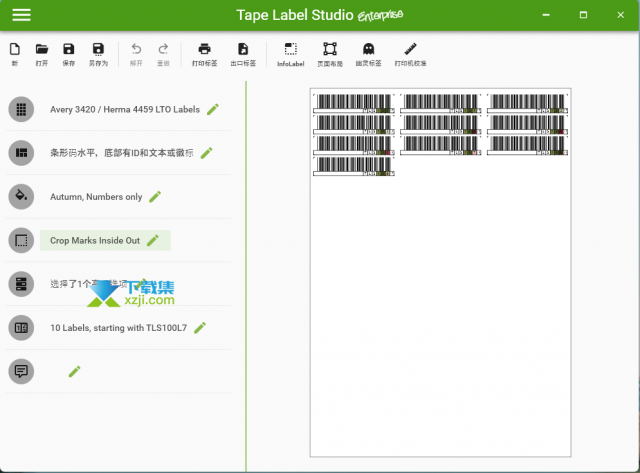Close the Tape Label Studio window
The image size is (640, 473).
(x=620, y=15)
